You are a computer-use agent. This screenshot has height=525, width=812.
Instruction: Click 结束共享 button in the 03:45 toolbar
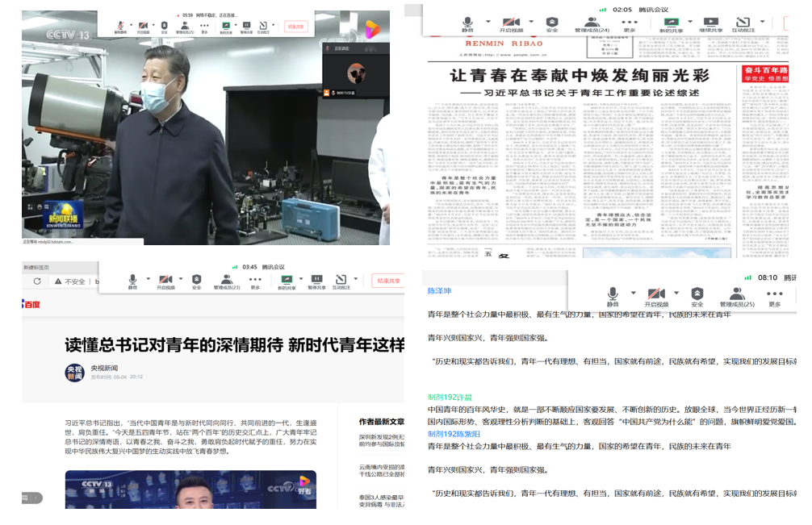[387, 281]
